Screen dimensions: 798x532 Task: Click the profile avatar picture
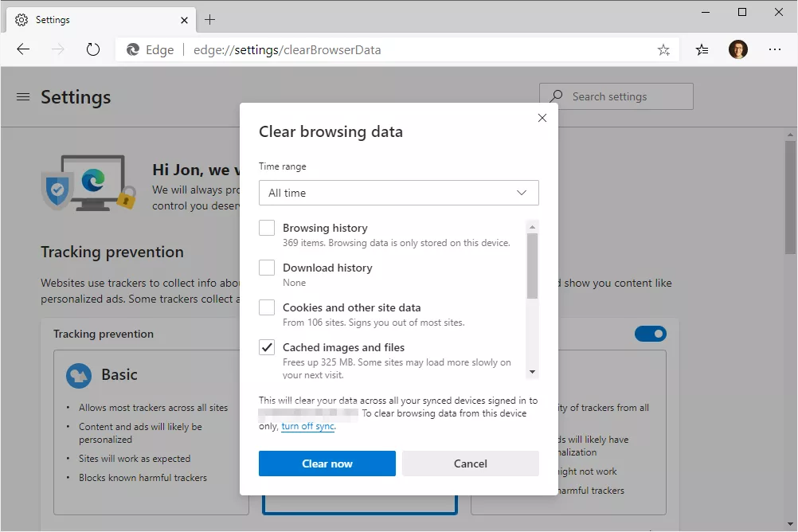click(x=738, y=49)
